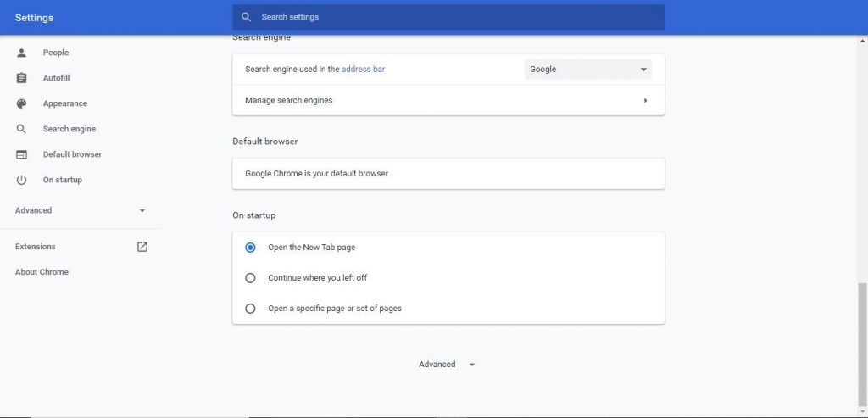Image resolution: width=868 pixels, height=418 pixels.
Task: Open the Extensions page
Action: pos(36,247)
